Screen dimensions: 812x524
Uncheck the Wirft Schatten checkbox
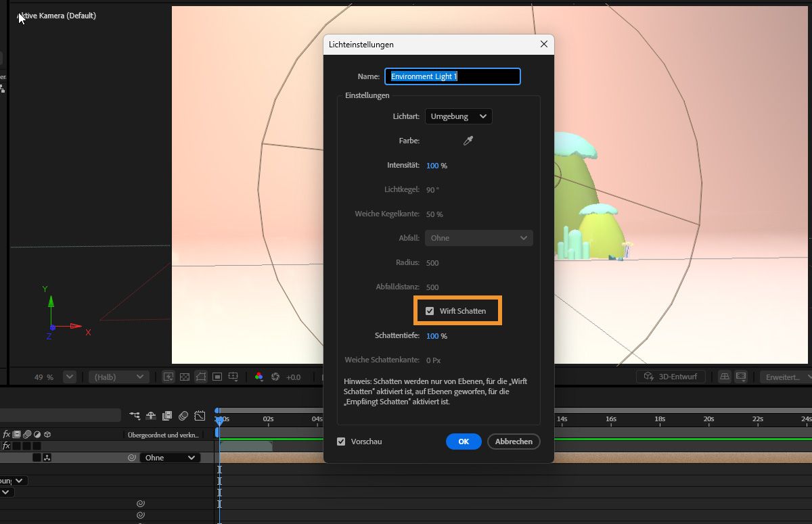[430, 311]
